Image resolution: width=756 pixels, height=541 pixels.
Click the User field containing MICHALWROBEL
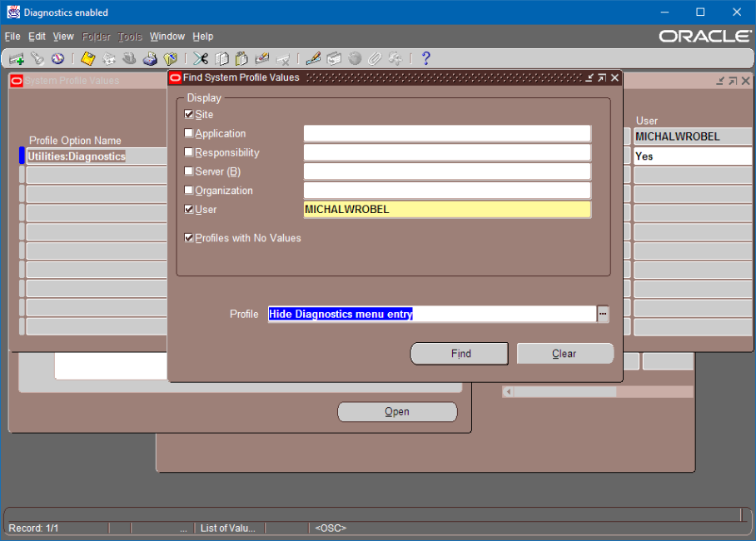click(x=447, y=210)
